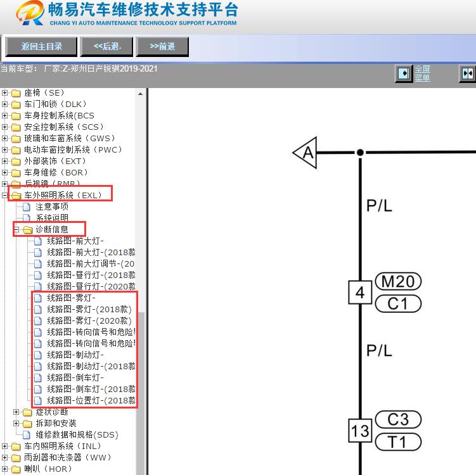This screenshot has width=476, height=475.
Task: Open 线路图-雾灯-(2020款) document
Action: [89, 321]
